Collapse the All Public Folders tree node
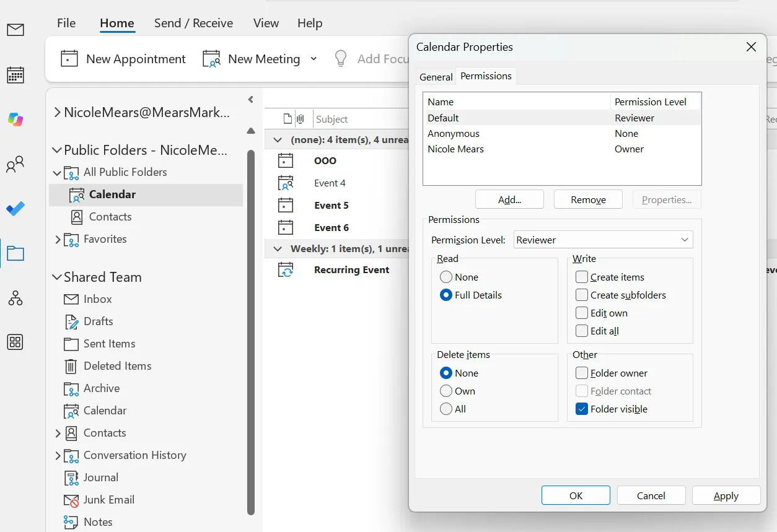This screenshot has height=532, width=777. pos(57,173)
